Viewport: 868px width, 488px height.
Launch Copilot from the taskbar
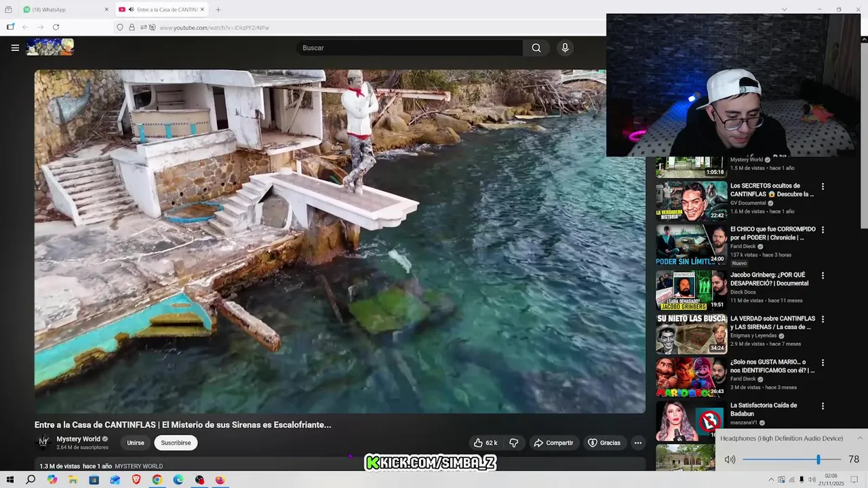[52, 480]
